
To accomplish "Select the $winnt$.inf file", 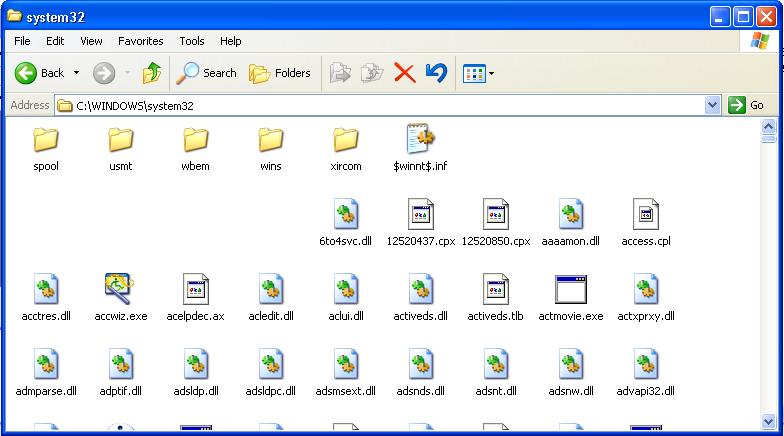I will tap(420, 148).
